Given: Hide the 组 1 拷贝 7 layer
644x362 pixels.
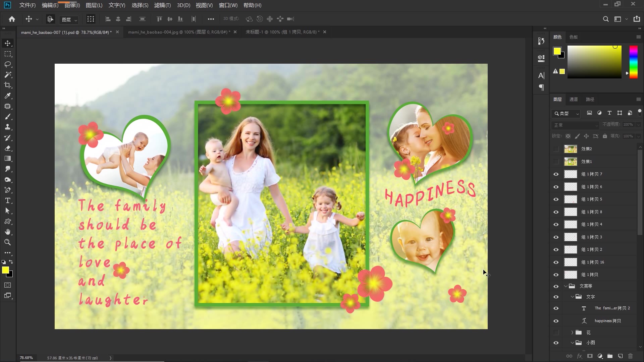Looking at the screenshot, I should pyautogui.click(x=556, y=174).
